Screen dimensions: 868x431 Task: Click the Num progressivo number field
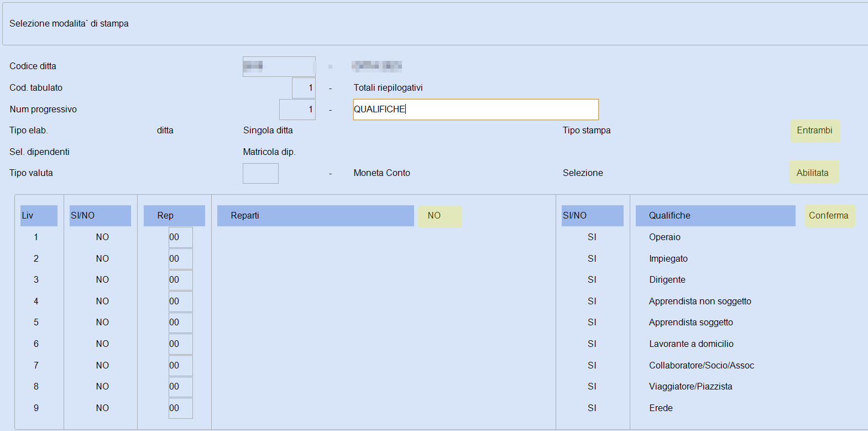[297, 110]
